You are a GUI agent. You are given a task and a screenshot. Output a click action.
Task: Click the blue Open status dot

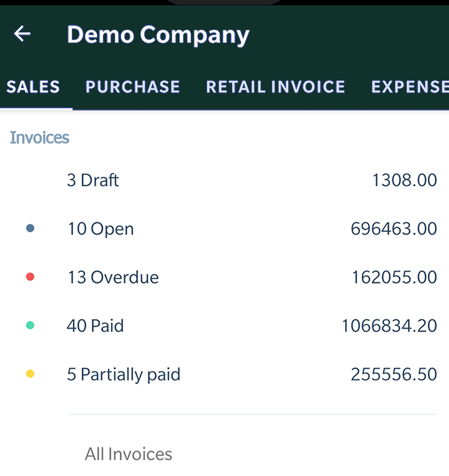pyautogui.click(x=30, y=229)
